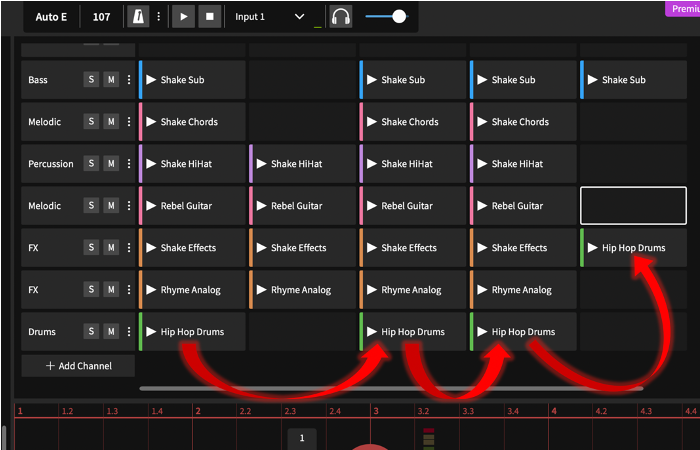
Task: Play second-column Rebel Guitar clip
Action: pos(262,206)
